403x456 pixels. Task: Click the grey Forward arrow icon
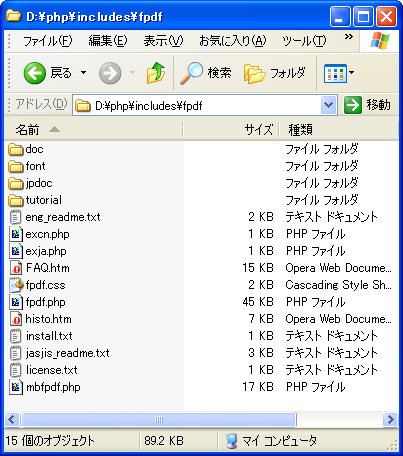click(110, 73)
